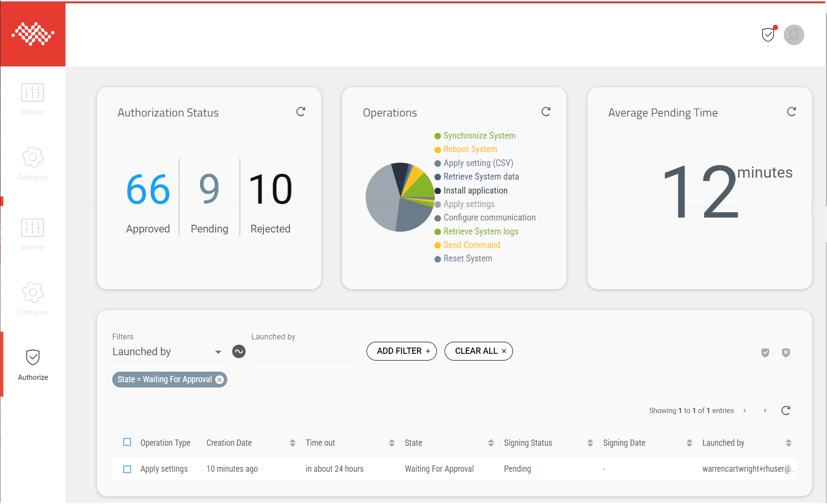Image resolution: width=827 pixels, height=504 pixels.
Task: Click the CLEAR ALL button
Action: (478, 351)
